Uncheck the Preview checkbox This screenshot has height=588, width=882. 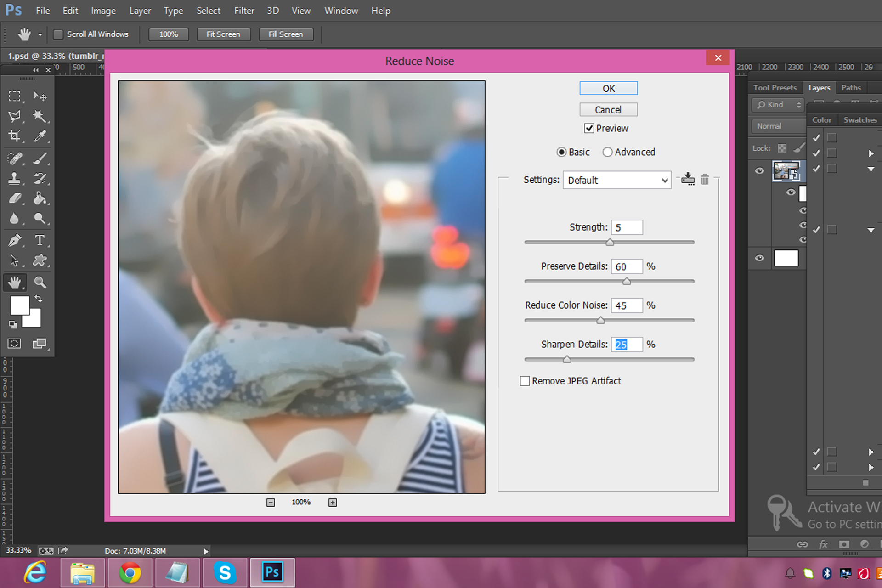point(589,129)
